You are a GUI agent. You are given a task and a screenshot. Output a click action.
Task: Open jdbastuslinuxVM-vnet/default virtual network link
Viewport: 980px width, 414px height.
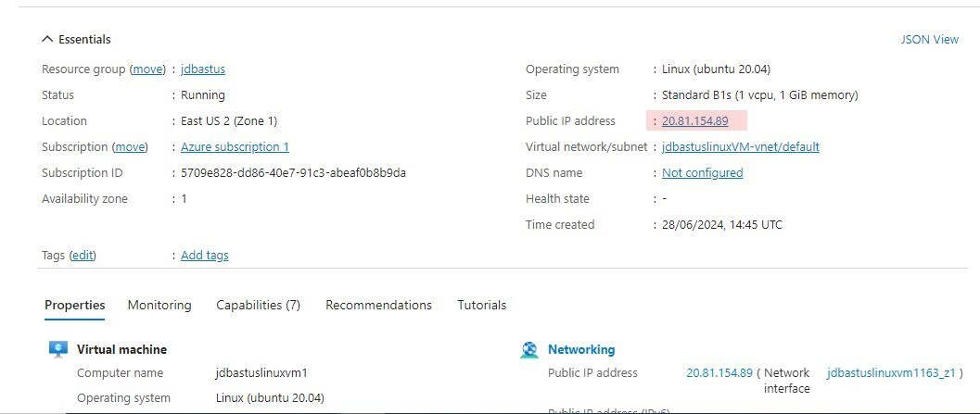740,147
